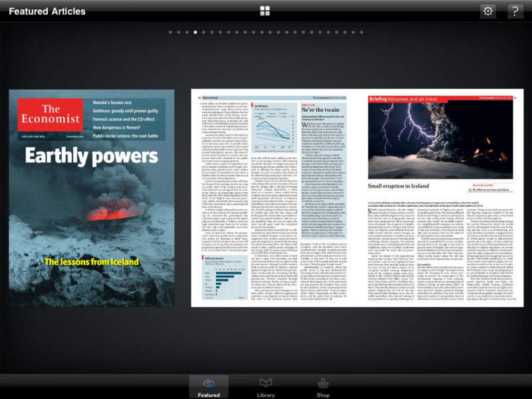This screenshot has height=399, width=532.
Task: Jump to the fifth page indicator dot
Action: coord(204,32)
